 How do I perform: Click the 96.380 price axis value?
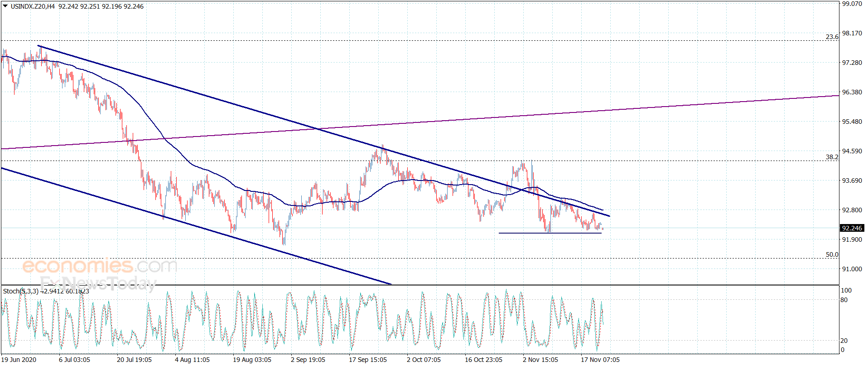tap(852, 92)
